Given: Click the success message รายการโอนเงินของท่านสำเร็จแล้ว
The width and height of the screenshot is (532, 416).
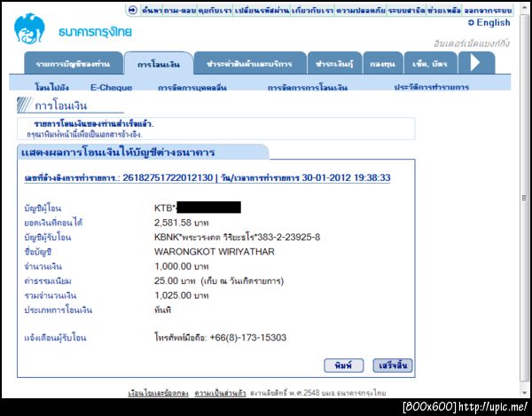Looking at the screenshot, I should click(94, 124).
